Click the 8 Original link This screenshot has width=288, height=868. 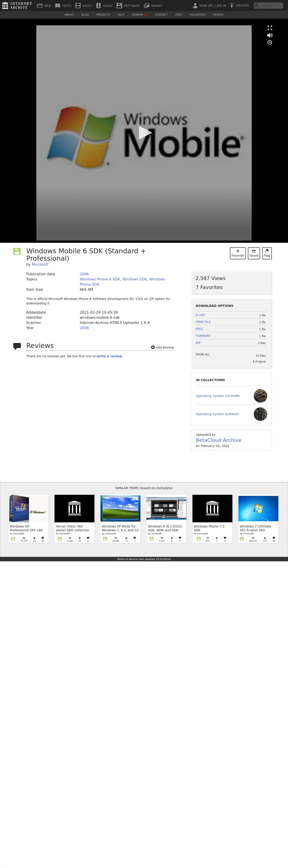pyautogui.click(x=259, y=362)
